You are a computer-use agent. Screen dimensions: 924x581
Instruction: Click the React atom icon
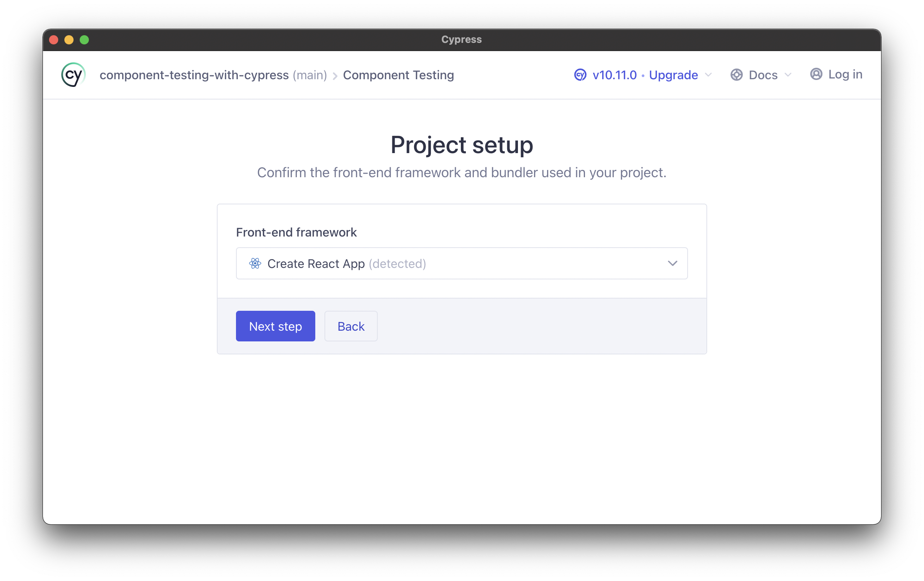[255, 263]
